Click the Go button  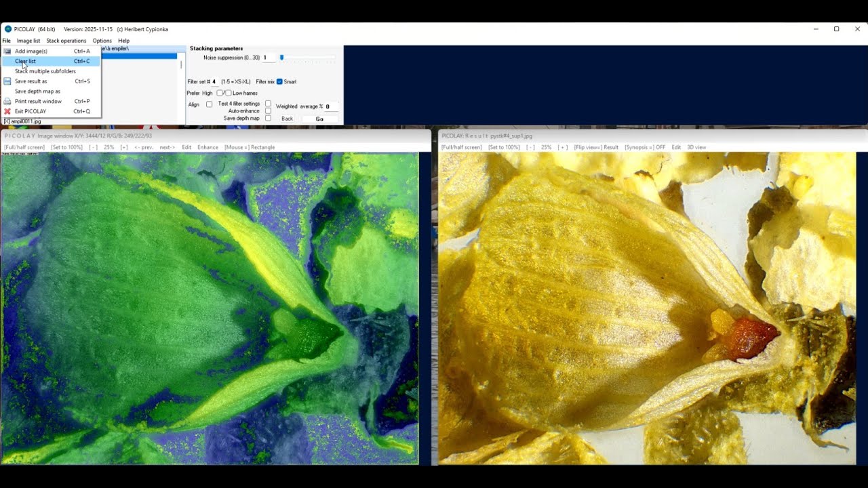(x=319, y=119)
